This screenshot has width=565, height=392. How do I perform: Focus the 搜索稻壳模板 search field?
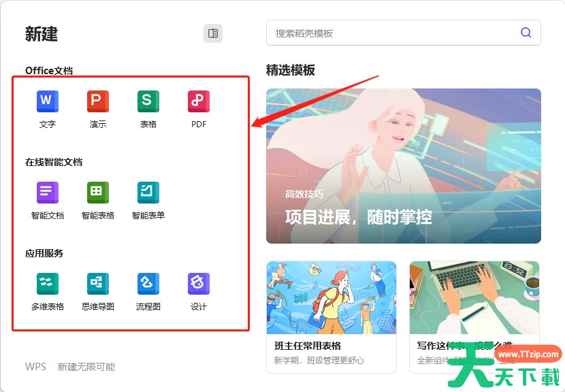point(403,33)
